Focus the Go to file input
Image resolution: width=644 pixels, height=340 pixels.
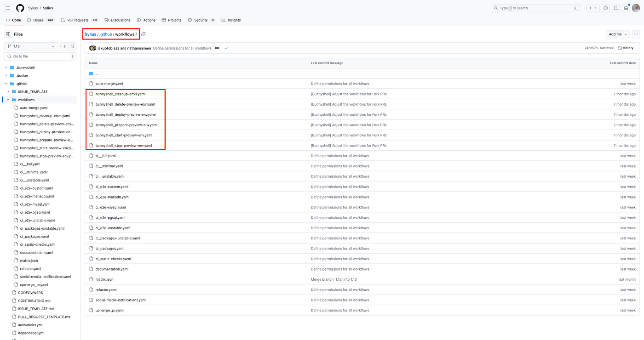(x=40, y=56)
